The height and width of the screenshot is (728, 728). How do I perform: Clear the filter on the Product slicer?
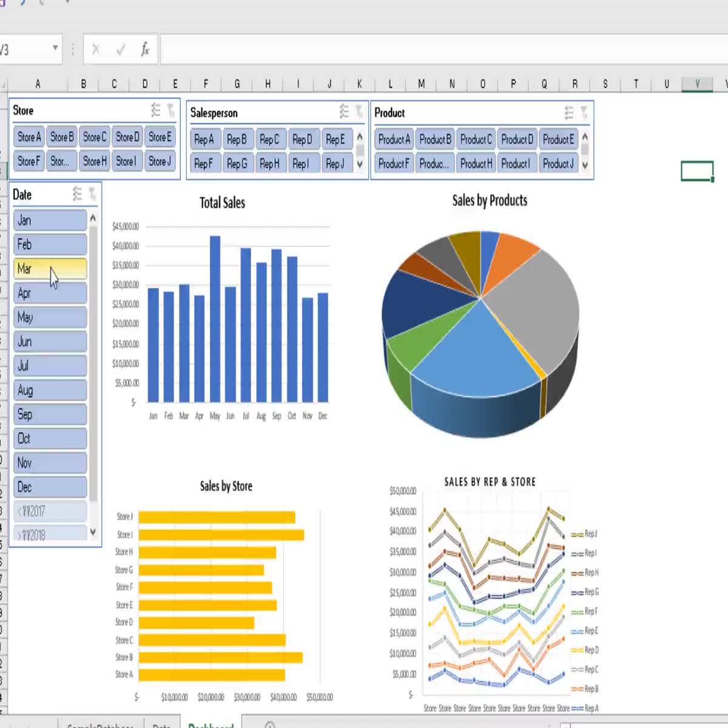(584, 112)
